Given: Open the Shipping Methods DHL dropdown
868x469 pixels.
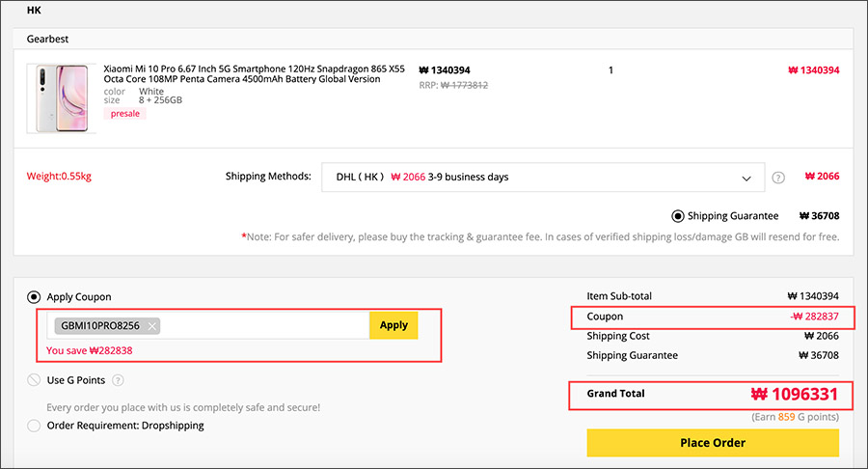Looking at the screenshot, I should (543, 178).
